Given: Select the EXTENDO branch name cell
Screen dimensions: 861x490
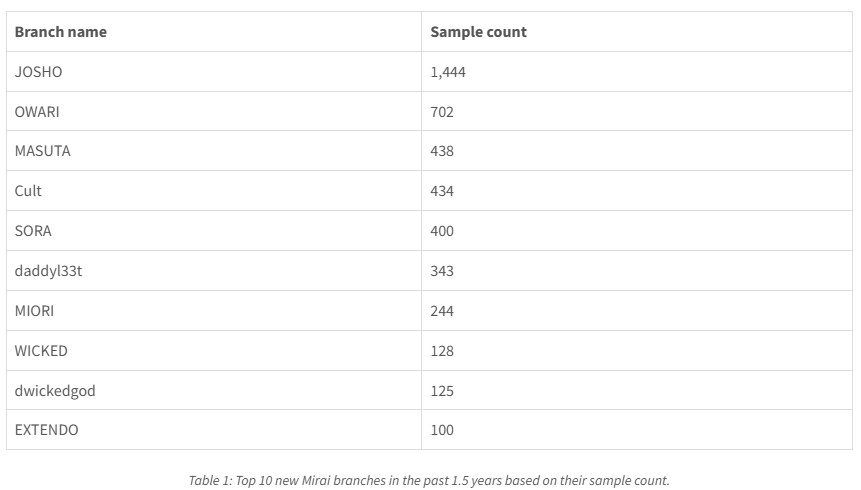Looking at the screenshot, I should (x=46, y=430).
